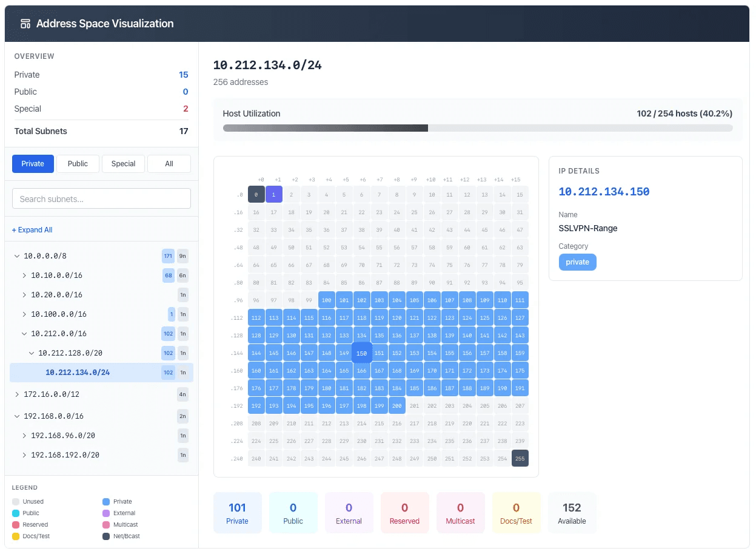The height and width of the screenshot is (554, 756).
Task: Collapse the 10.0.0.0/8 tree node
Action: (x=17, y=255)
